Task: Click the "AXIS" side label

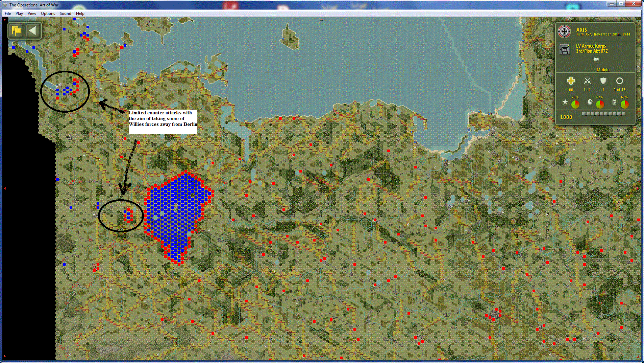Action: [581, 30]
